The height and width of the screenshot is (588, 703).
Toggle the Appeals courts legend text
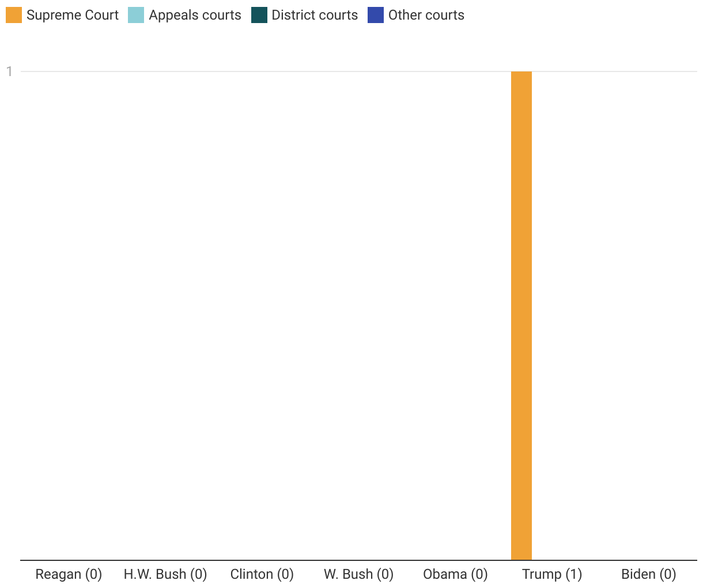(x=195, y=16)
